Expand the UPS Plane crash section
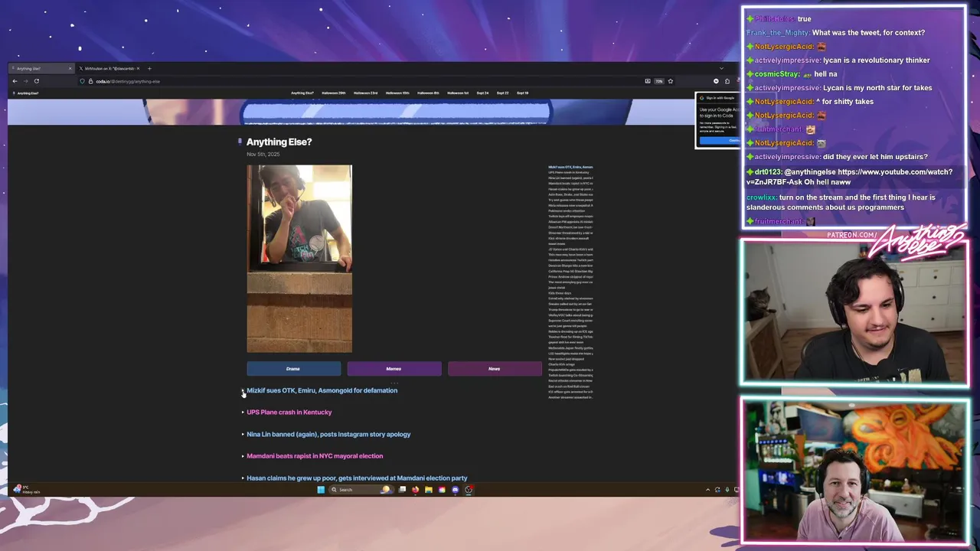Image resolution: width=980 pixels, height=551 pixels. tap(243, 412)
